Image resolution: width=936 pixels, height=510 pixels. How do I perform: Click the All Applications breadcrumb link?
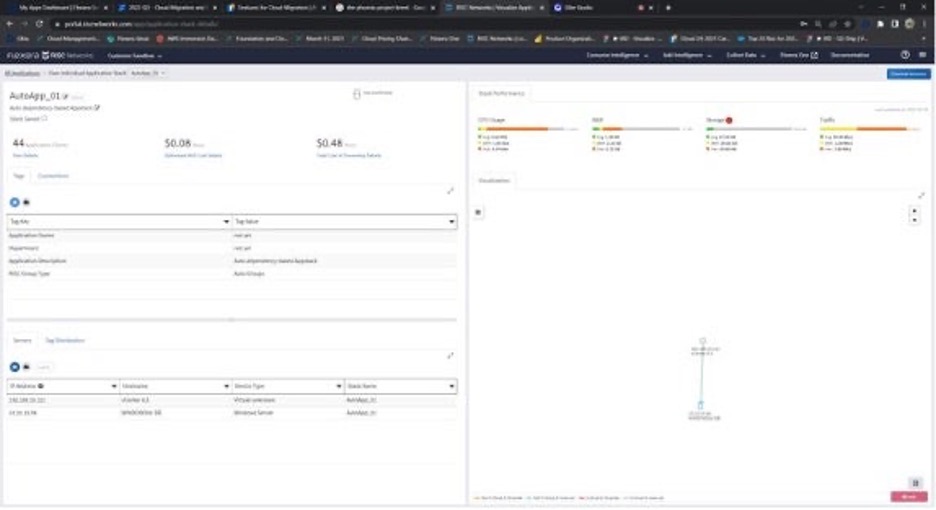click(x=22, y=73)
